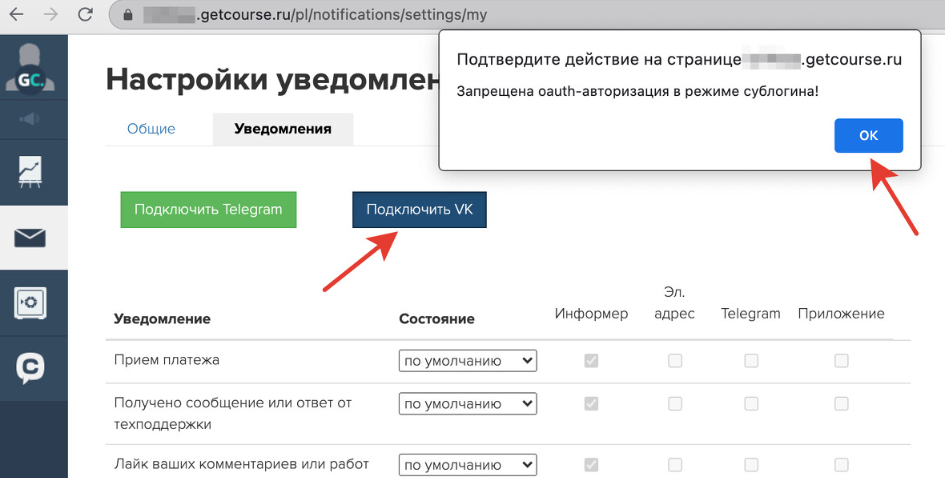945x478 pixels.
Task: Open the GC profile avatar in sidebar
Action: point(30,68)
